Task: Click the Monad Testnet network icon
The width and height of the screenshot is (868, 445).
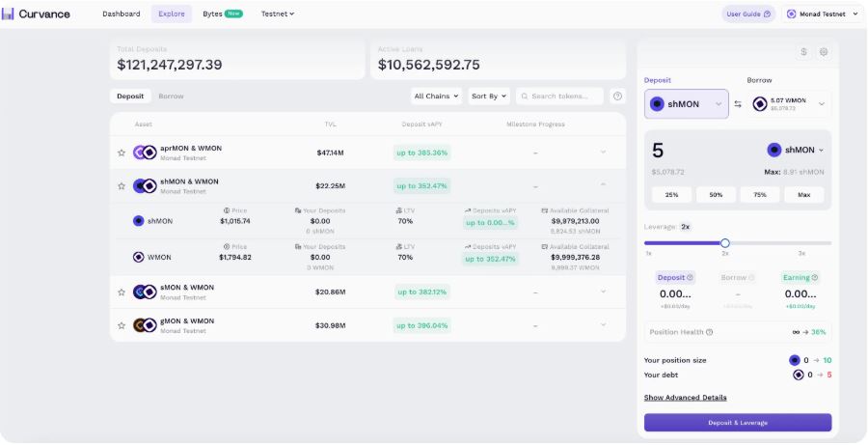Action: 792,14
